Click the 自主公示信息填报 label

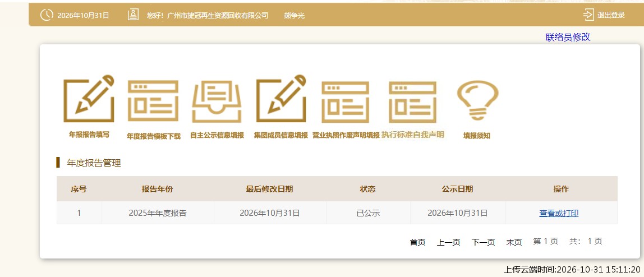tap(217, 136)
